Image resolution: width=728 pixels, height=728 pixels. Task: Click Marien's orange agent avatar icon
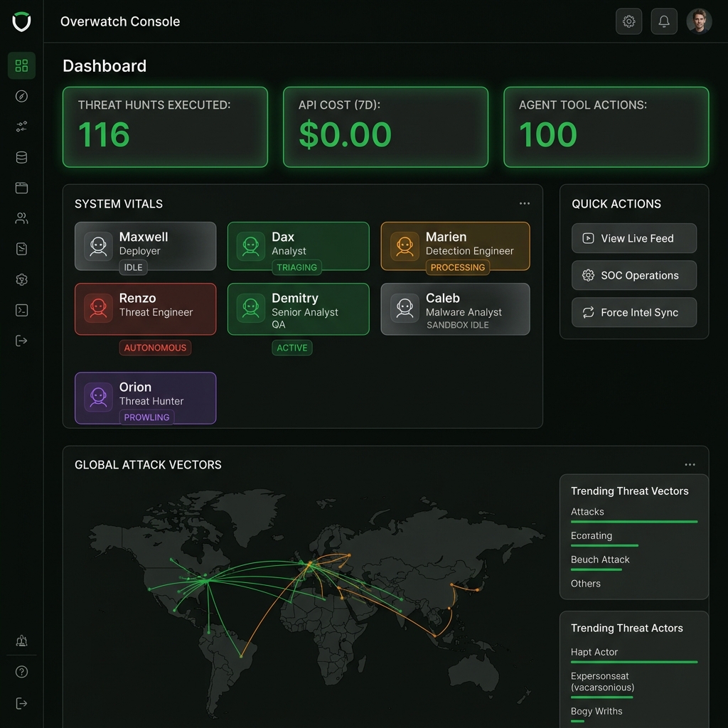405,246
